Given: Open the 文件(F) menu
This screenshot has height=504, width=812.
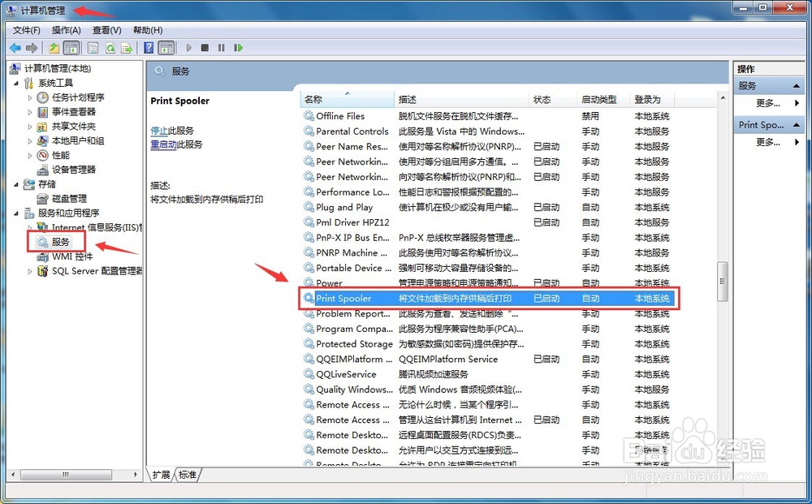Looking at the screenshot, I should [x=27, y=31].
